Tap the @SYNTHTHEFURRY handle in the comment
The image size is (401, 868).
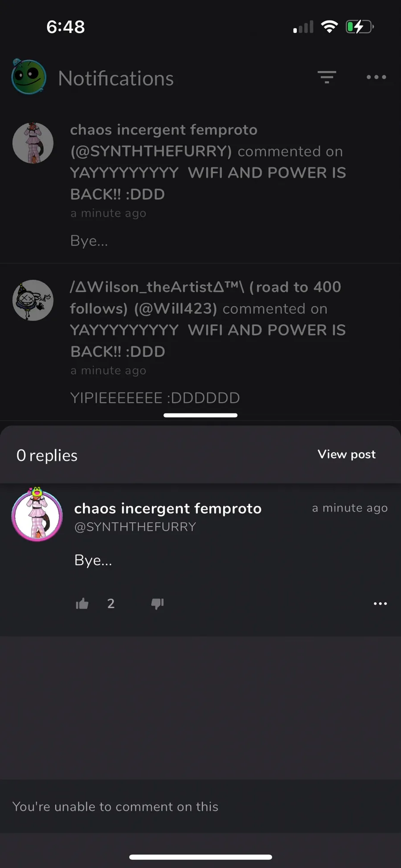pyautogui.click(x=135, y=527)
